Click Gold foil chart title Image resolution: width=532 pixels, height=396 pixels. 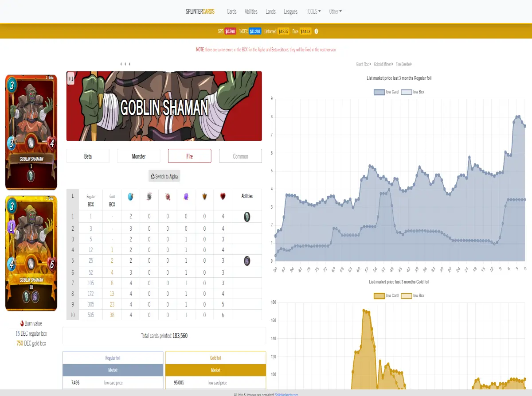tap(399, 282)
